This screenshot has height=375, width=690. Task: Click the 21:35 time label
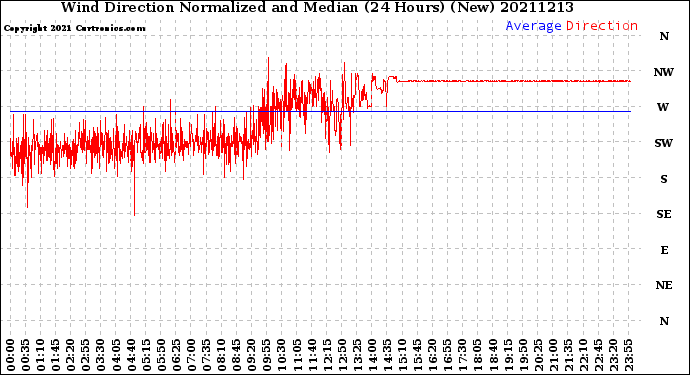point(568,355)
